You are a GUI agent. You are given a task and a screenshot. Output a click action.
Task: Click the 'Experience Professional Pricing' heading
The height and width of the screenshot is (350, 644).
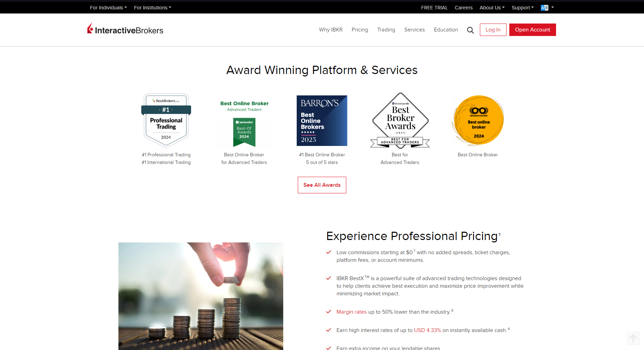click(x=412, y=236)
